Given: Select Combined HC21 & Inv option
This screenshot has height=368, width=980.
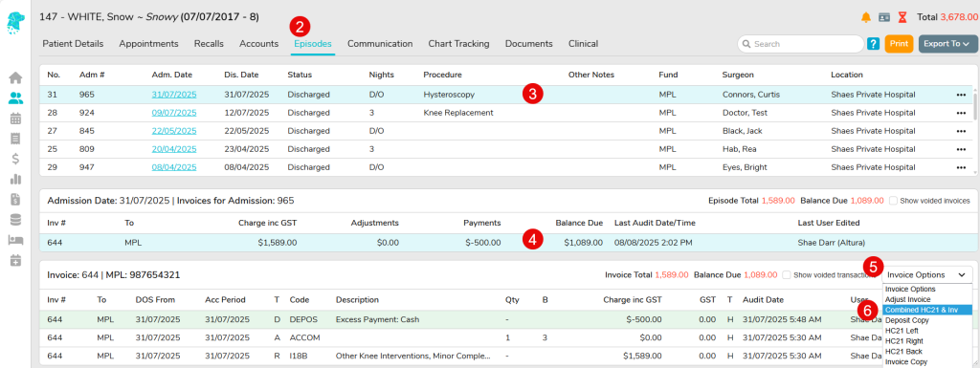Looking at the screenshot, I should point(926,310).
